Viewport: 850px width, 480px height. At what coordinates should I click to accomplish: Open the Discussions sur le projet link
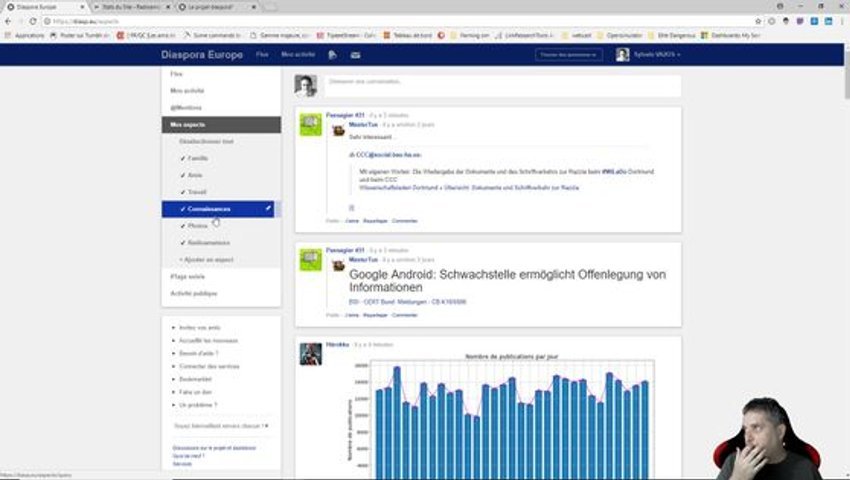214,448
